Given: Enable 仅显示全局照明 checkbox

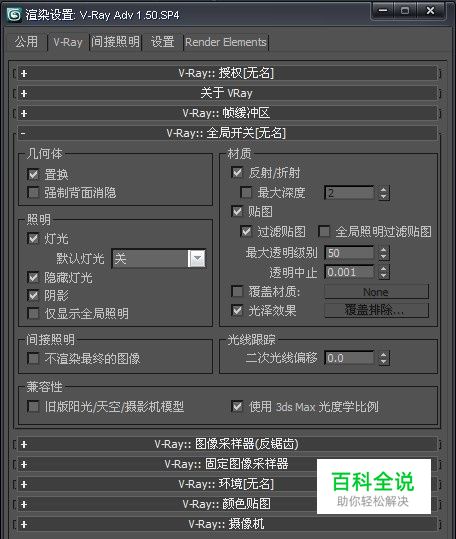Looking at the screenshot, I should [x=33, y=314].
